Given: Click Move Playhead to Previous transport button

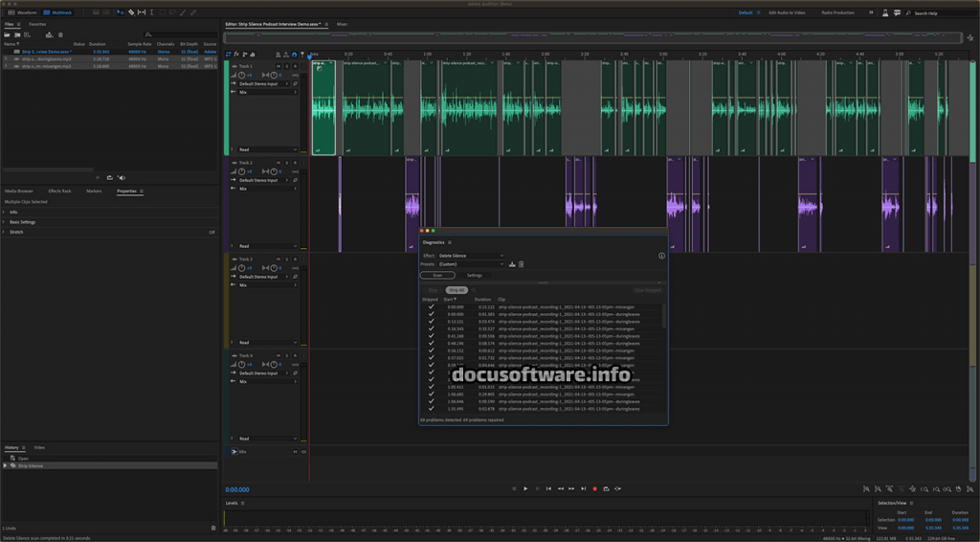Looking at the screenshot, I should [548, 489].
